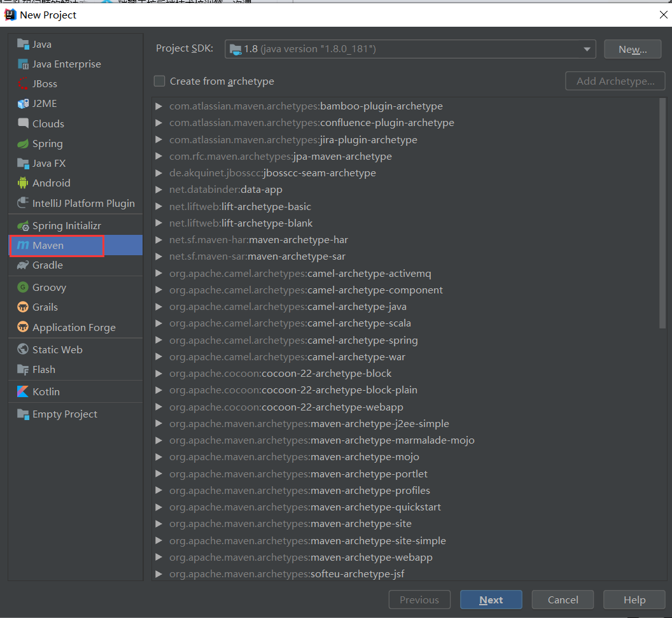
Task: Click the Android robot icon
Action: click(23, 183)
